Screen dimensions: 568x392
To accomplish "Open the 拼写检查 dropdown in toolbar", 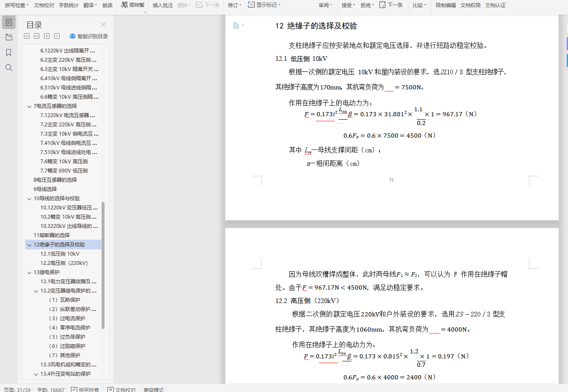I will pyautogui.click(x=17, y=5).
